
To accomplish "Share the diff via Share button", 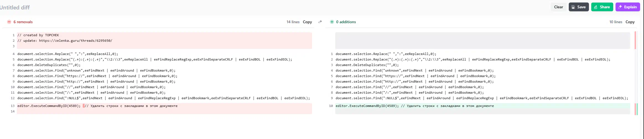I will 602,7.
